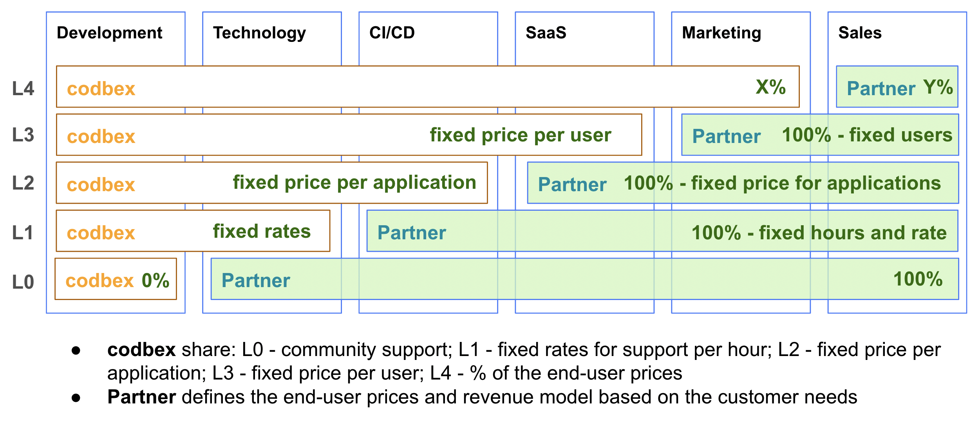This screenshot has width=980, height=423.
Task: Click the Development column header
Action: (109, 33)
